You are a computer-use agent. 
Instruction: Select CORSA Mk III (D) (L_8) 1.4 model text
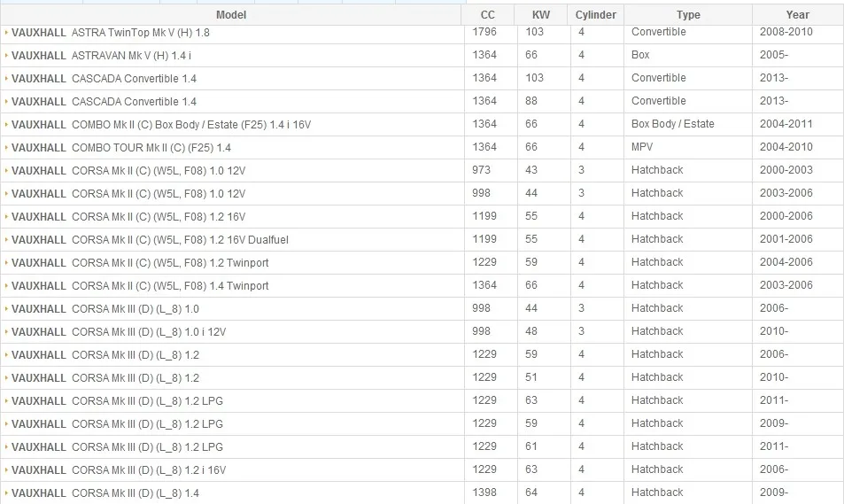tap(105, 493)
